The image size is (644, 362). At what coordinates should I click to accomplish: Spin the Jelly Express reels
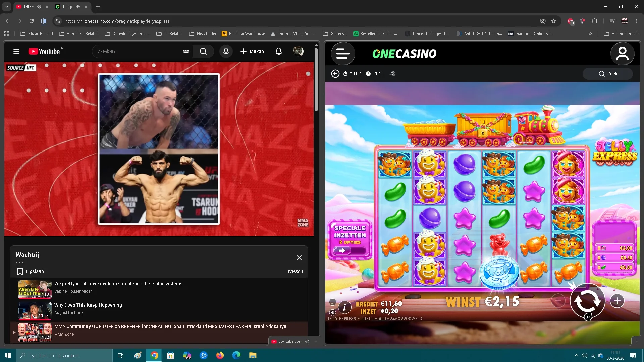(x=588, y=301)
